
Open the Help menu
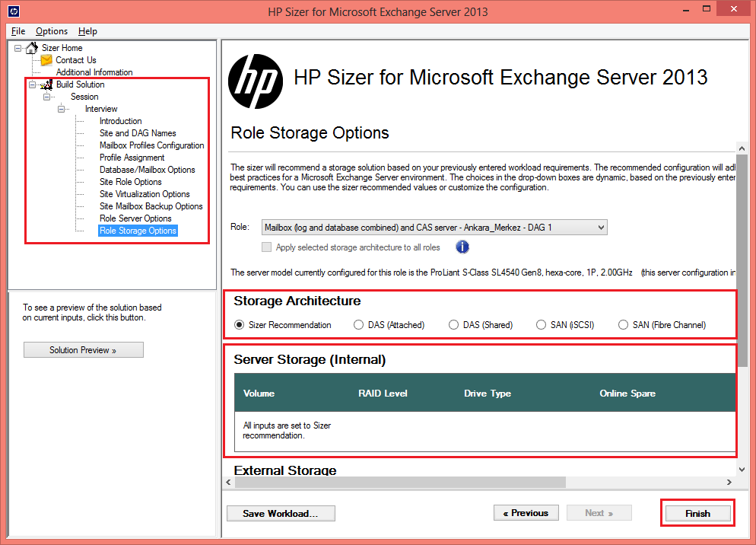[x=87, y=31]
